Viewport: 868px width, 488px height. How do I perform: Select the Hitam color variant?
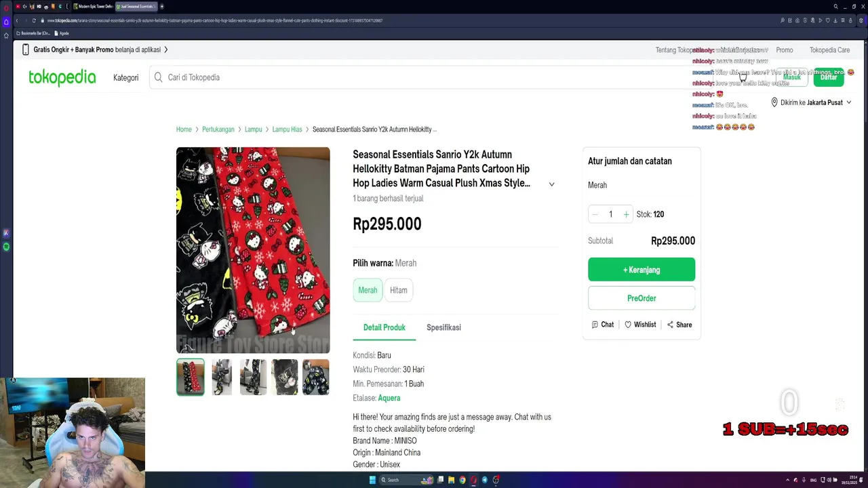coord(399,290)
